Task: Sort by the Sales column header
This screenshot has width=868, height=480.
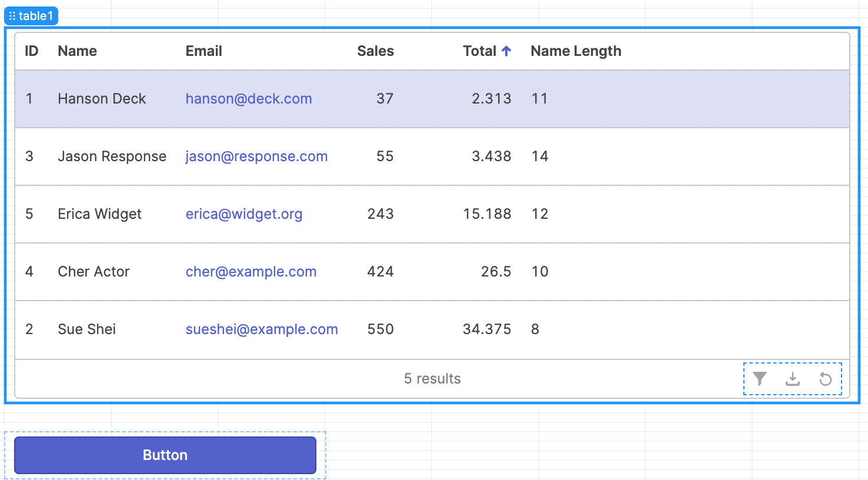Action: pyautogui.click(x=376, y=51)
